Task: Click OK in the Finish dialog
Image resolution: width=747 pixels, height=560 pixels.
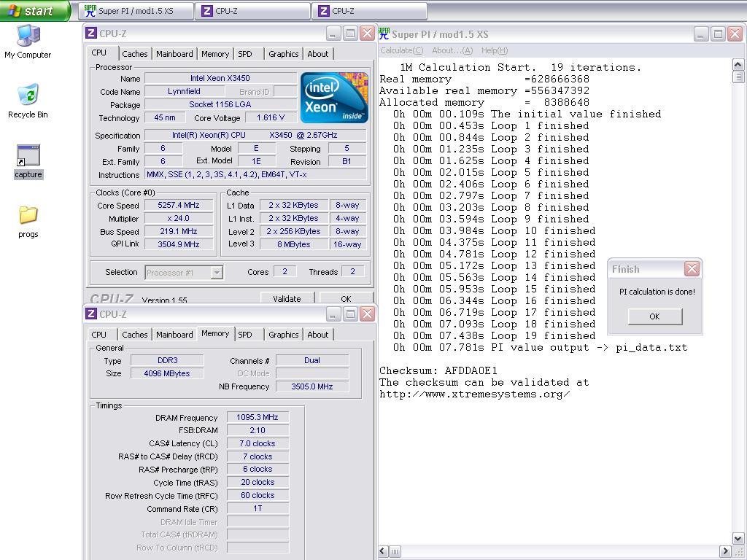Action: coord(654,316)
